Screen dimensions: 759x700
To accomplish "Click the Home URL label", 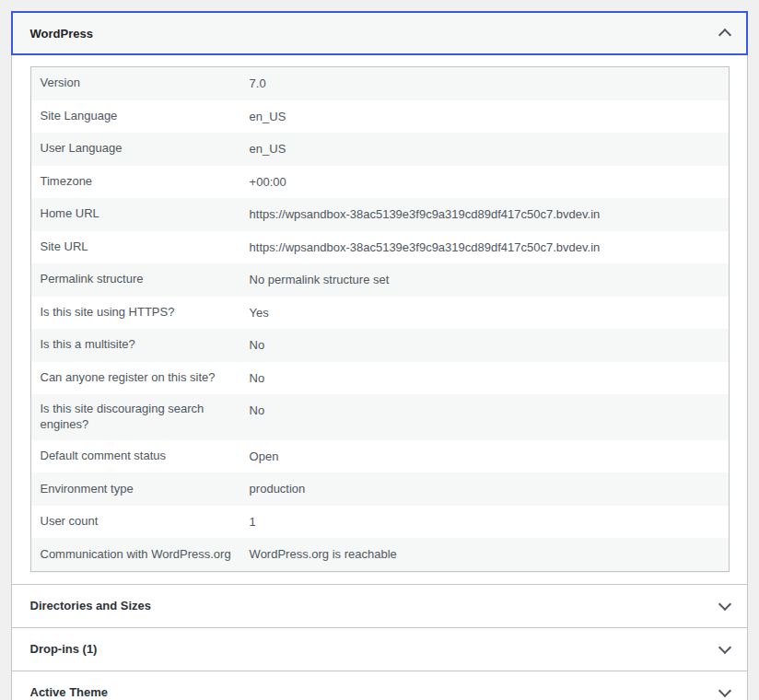I will coord(69,214).
